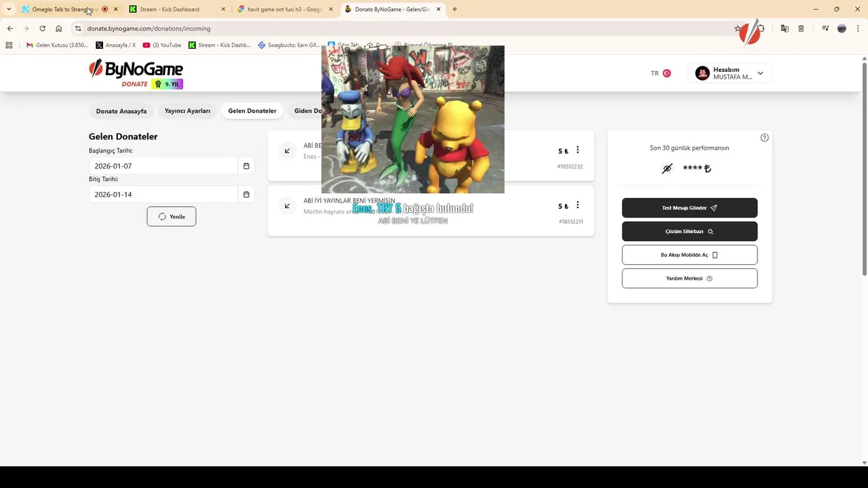Open the tab search chevron

click(x=9, y=9)
